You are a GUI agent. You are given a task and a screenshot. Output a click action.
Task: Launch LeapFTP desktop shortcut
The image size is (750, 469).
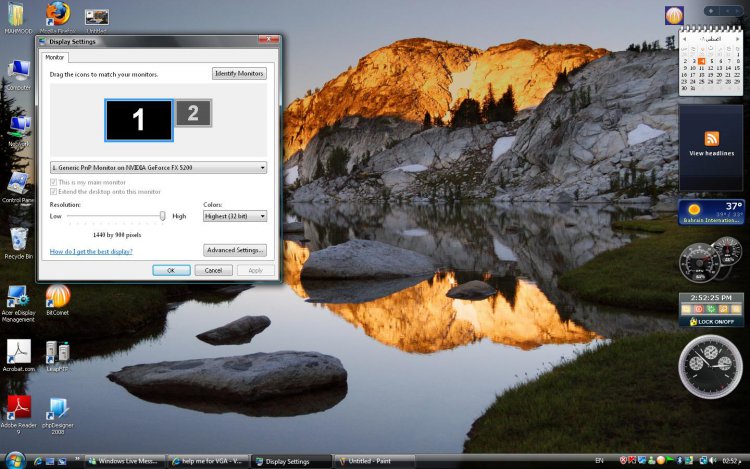tap(57, 356)
